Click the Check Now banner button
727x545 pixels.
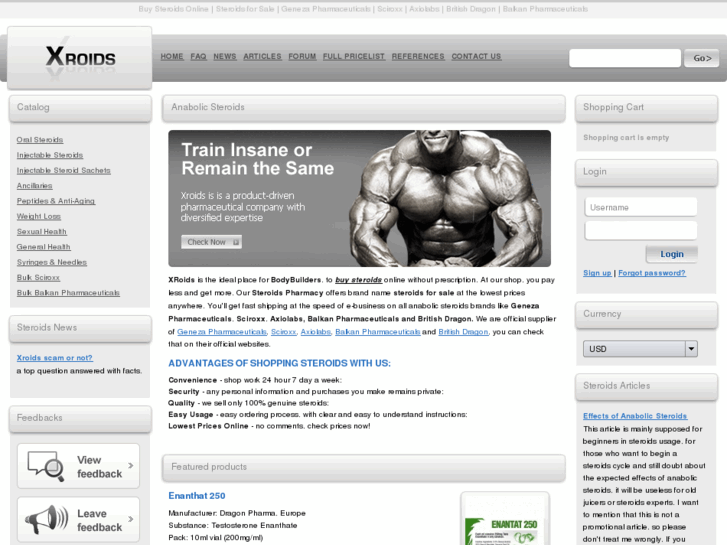pos(211,242)
